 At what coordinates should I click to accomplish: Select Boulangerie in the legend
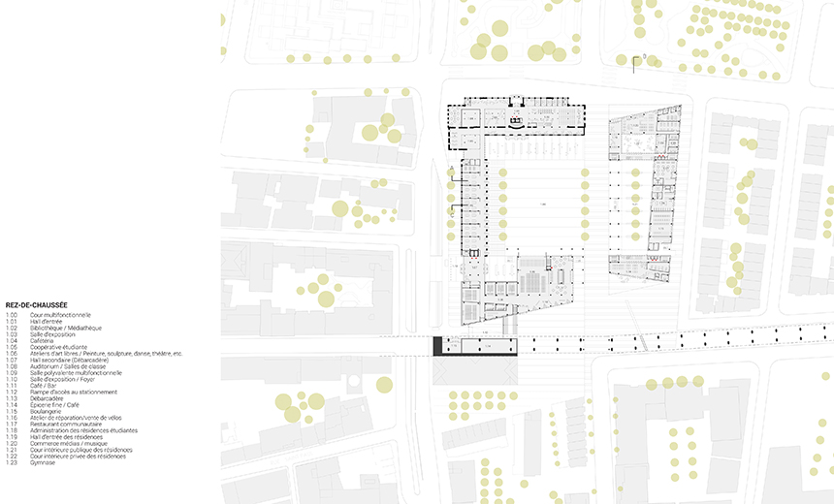[48, 411]
